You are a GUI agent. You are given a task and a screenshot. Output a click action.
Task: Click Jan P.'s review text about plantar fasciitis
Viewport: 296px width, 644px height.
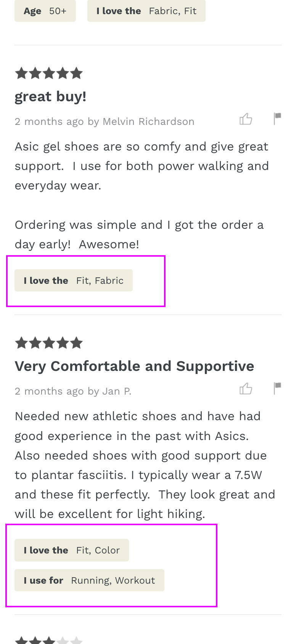pyautogui.click(x=145, y=465)
